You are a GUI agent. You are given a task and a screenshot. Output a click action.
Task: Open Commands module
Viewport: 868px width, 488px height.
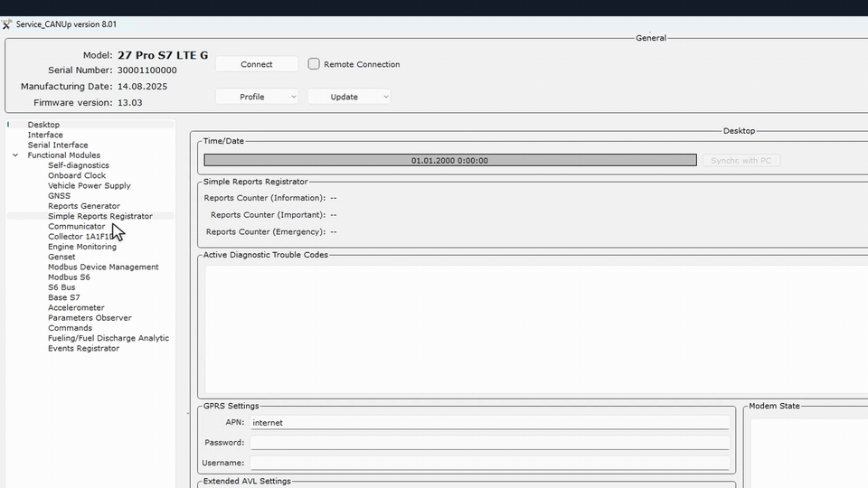coord(70,327)
